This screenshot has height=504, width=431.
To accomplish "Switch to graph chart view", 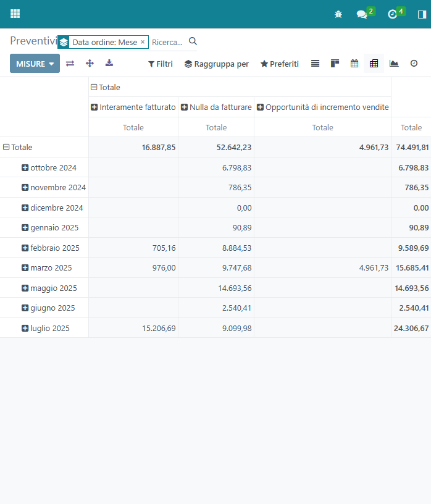I will tap(394, 64).
